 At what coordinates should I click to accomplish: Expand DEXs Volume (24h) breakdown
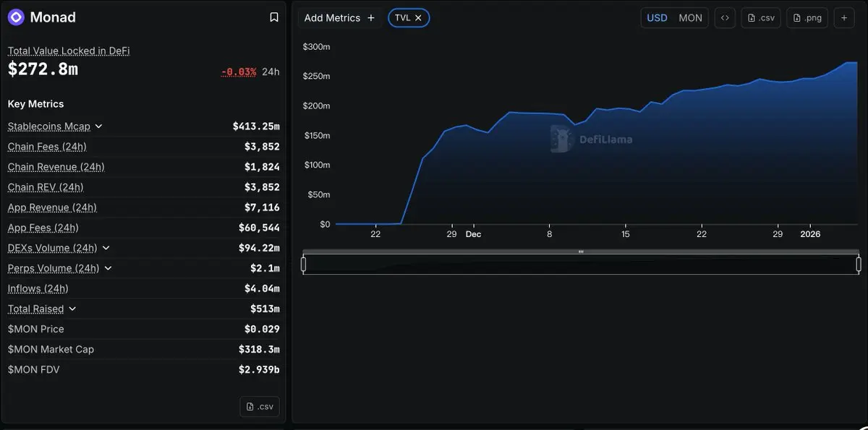(x=106, y=248)
